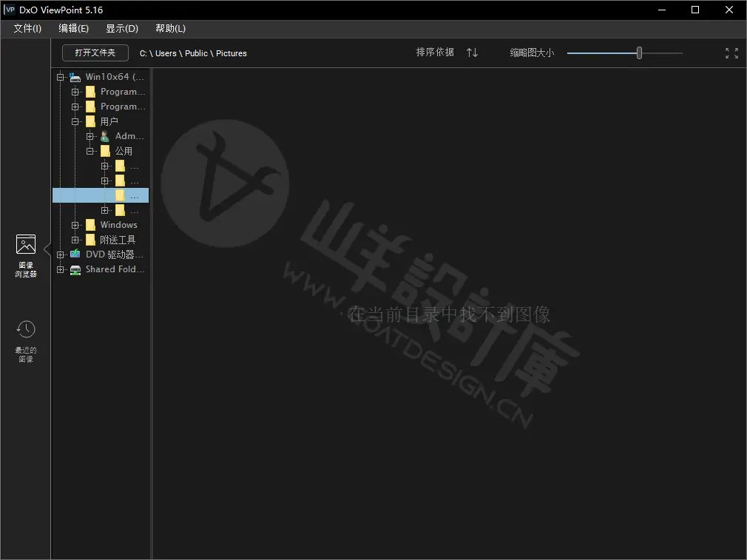This screenshot has width=747, height=560.
Task: Click the Users segment in the path
Action: click(x=166, y=53)
